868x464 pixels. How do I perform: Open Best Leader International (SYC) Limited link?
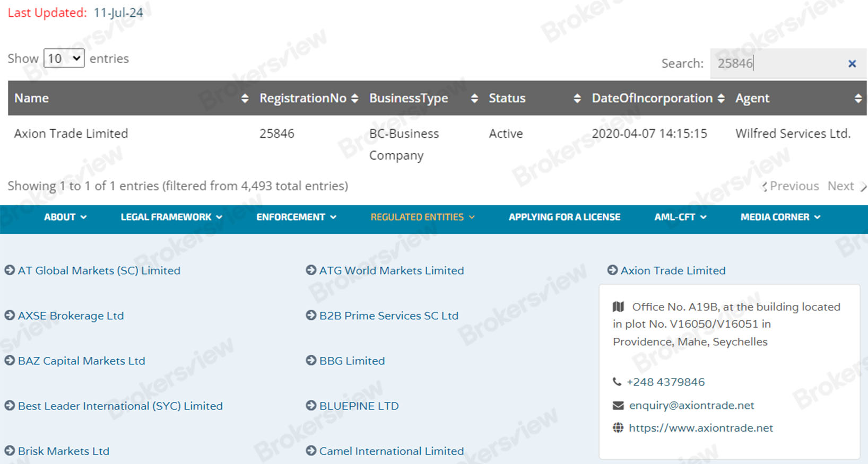tap(120, 406)
